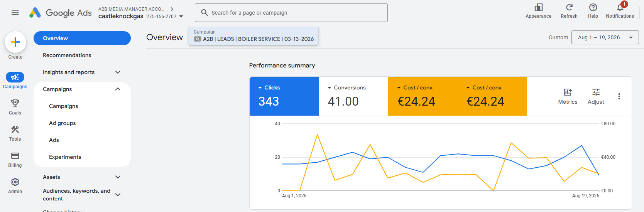Select Overview in the navigation
This screenshot has height=212, width=644.
tap(82, 38)
